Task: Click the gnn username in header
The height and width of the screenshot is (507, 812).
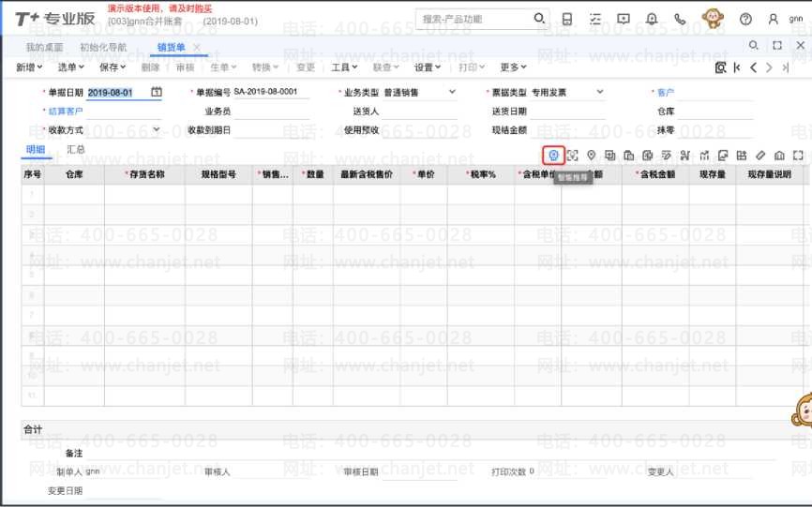Action: [796, 19]
